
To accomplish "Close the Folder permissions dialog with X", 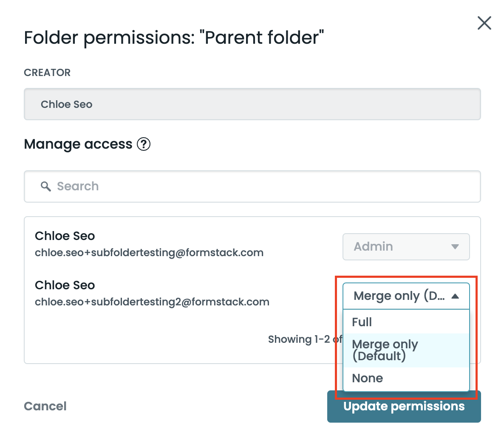I will point(484,23).
